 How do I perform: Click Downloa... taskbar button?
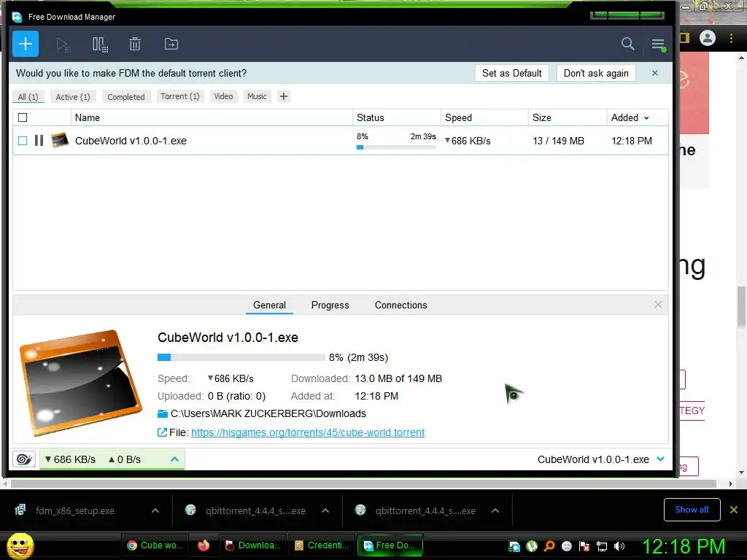(252, 545)
